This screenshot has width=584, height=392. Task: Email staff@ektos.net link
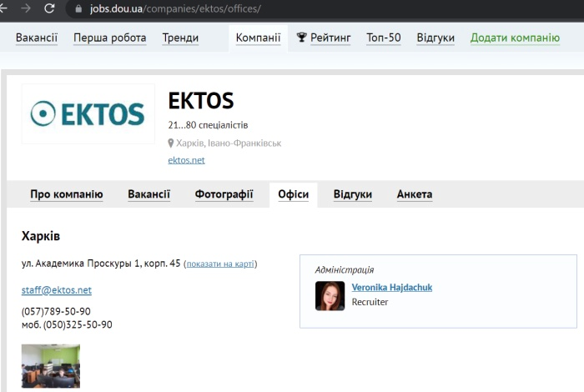click(57, 290)
